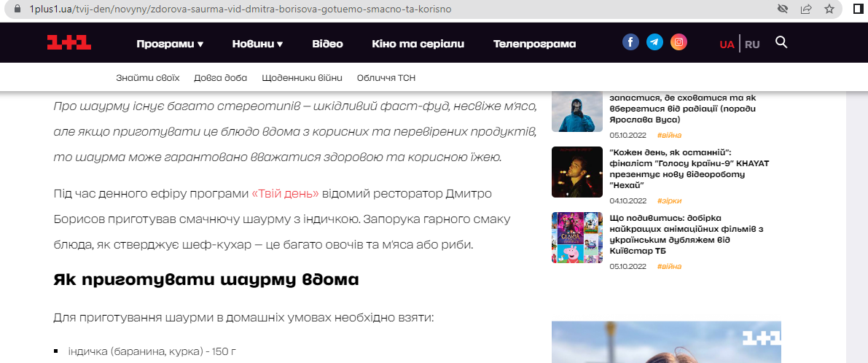Open the Щоденники війни submenu link

pos(302,78)
